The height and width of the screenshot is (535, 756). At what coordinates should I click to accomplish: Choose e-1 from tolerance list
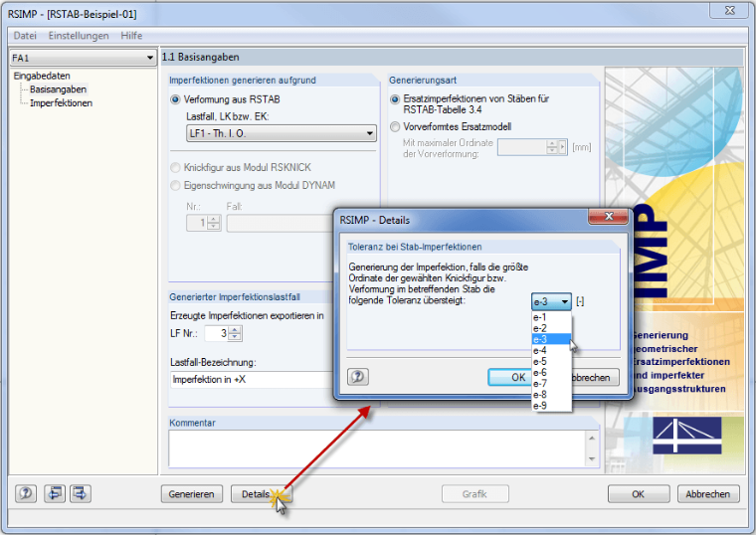point(551,317)
